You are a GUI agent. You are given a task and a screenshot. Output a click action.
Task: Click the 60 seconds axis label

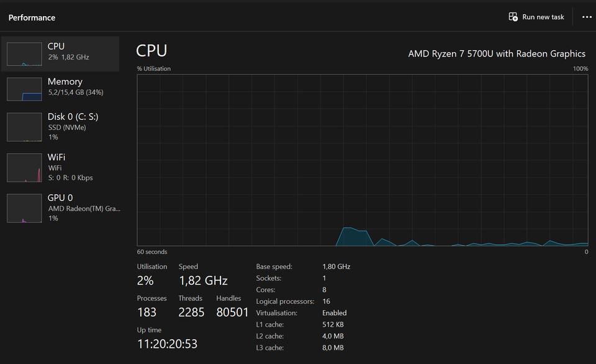point(152,252)
